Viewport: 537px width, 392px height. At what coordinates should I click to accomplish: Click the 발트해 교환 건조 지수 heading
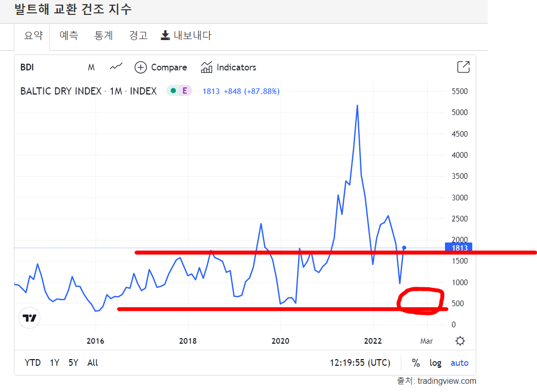click(73, 9)
